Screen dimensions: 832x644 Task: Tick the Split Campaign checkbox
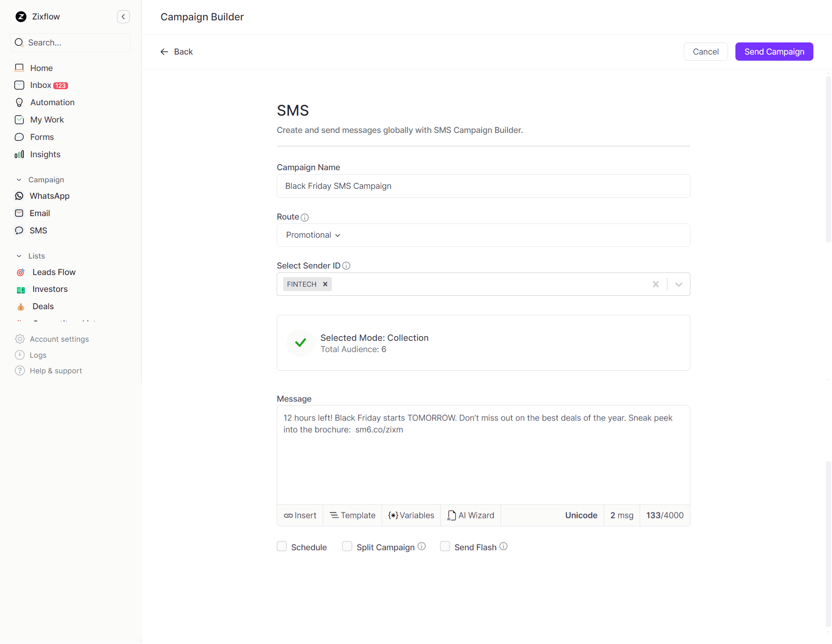click(x=347, y=547)
